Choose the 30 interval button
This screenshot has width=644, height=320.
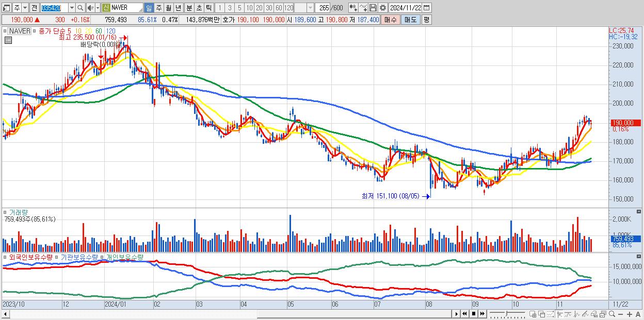pyautogui.click(x=269, y=8)
